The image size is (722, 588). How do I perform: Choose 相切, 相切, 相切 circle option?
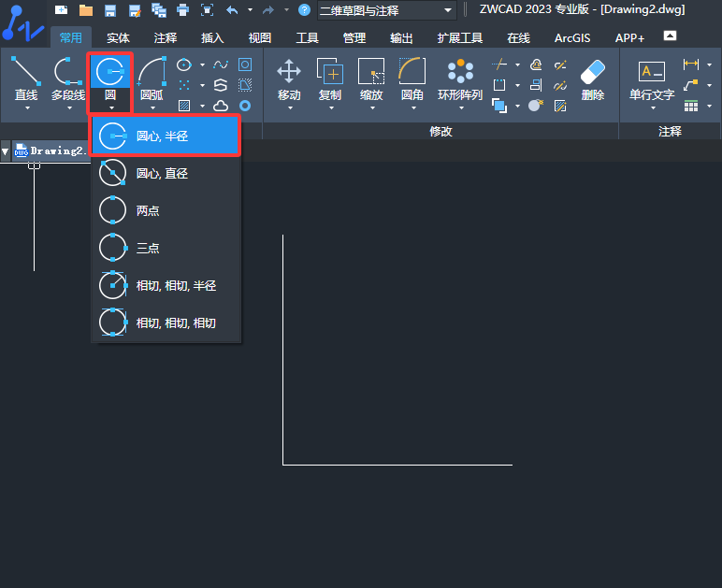[x=166, y=323]
